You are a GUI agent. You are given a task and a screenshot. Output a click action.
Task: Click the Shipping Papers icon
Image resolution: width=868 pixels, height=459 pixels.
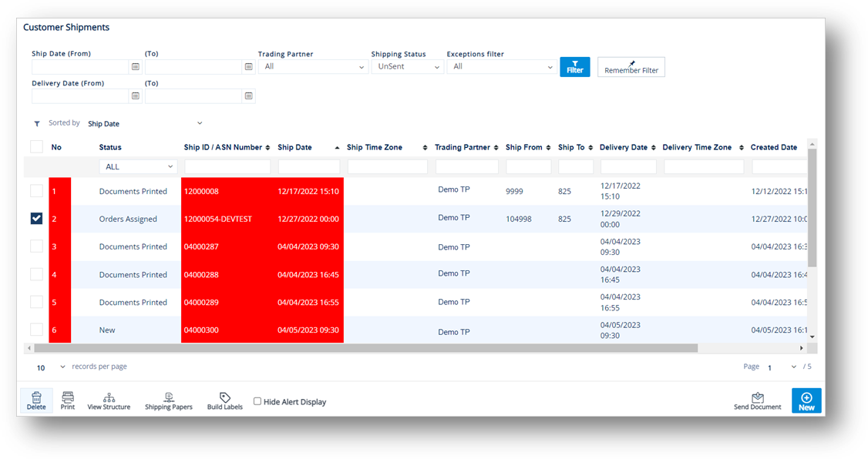168,400
